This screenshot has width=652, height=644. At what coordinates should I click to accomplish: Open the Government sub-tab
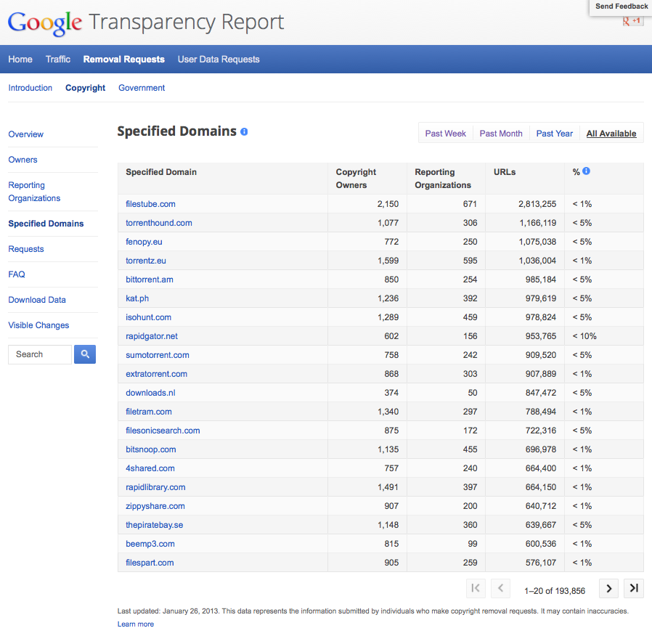[x=142, y=88]
